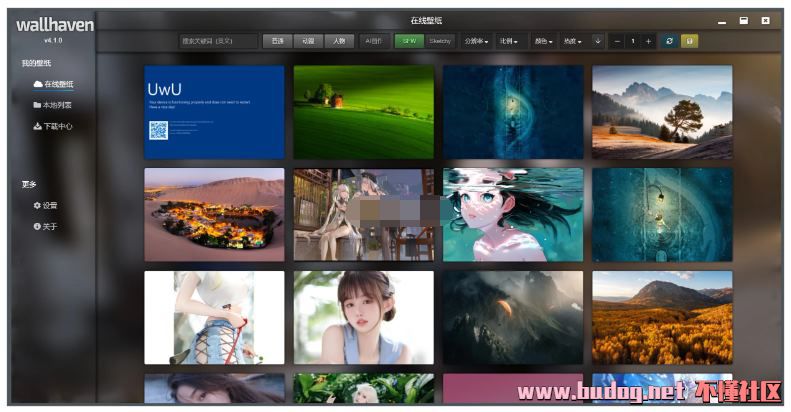Image resolution: width=791 pixels, height=412 pixels.
Task: Toggle the Sketchy purity filter
Action: (440, 41)
